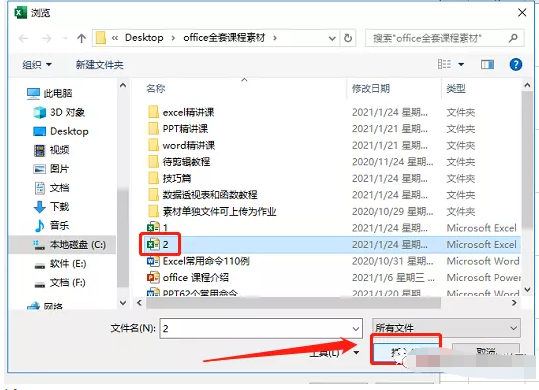Image resolution: width=539 pixels, height=390 pixels.
Task: Click the navigation pane scroll-up arrow
Action: (x=123, y=85)
